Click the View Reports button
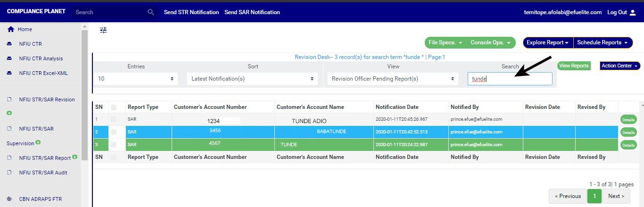The height and width of the screenshot is (207, 644). tap(574, 66)
